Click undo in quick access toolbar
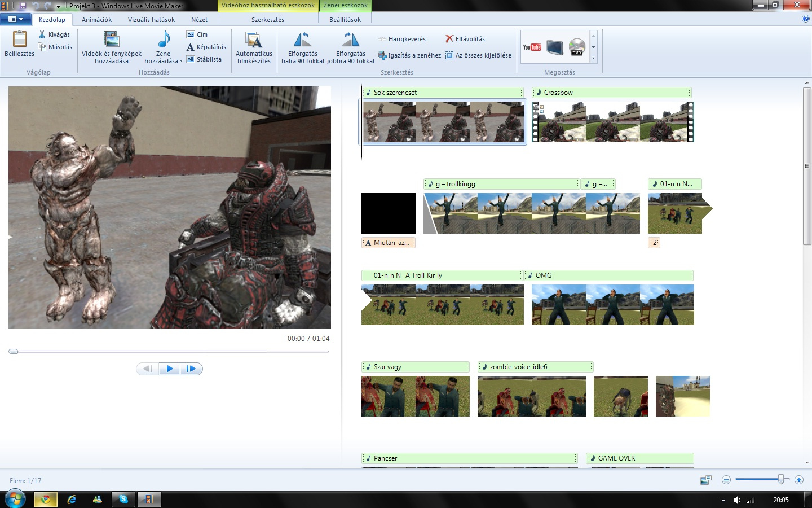Image resolution: width=812 pixels, height=508 pixels. [36, 6]
